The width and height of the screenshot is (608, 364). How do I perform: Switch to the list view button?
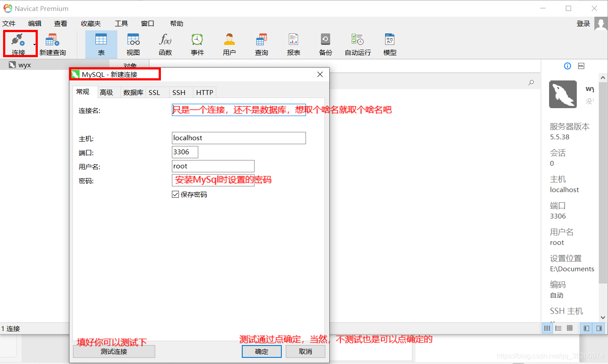point(558,328)
